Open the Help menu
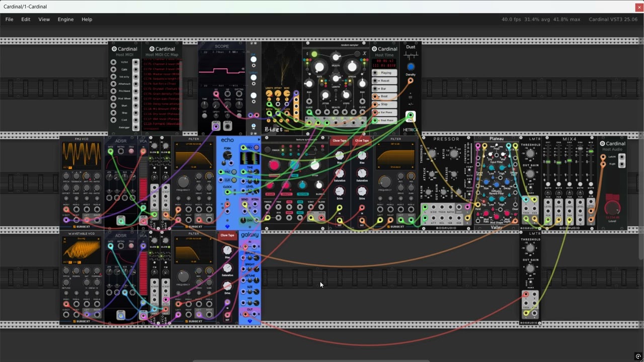This screenshot has width=644, height=362. [x=87, y=19]
